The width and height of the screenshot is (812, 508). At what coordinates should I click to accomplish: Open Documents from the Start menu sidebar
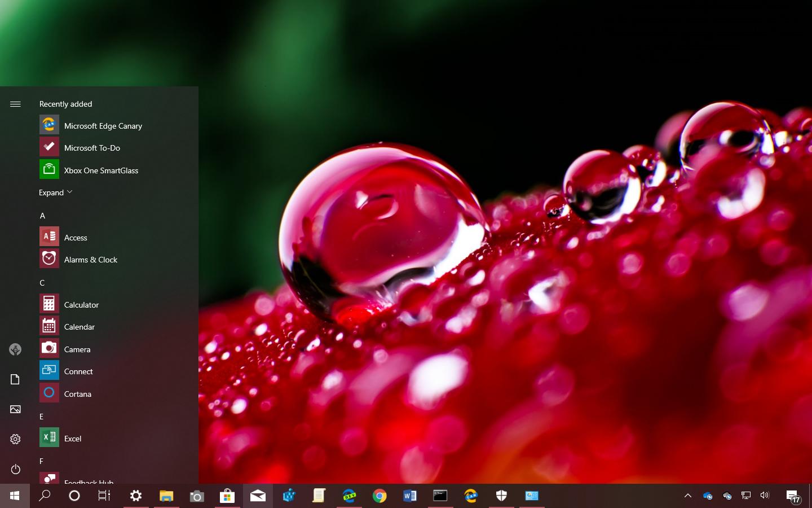(15, 379)
